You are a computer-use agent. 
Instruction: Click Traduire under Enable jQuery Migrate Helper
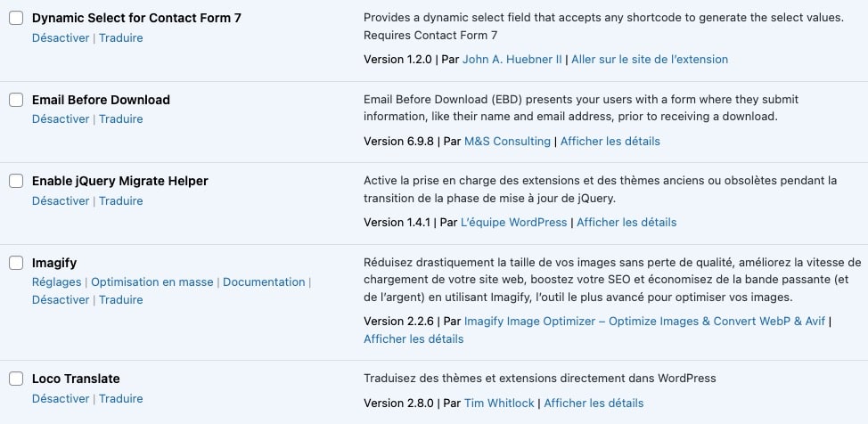[120, 201]
